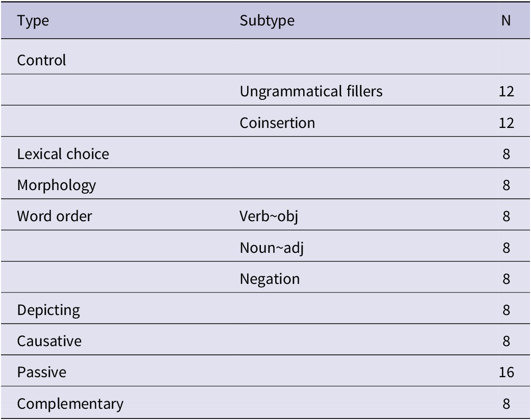The image size is (531, 420).
Task: Click the N column header
Action: tap(506, 21)
